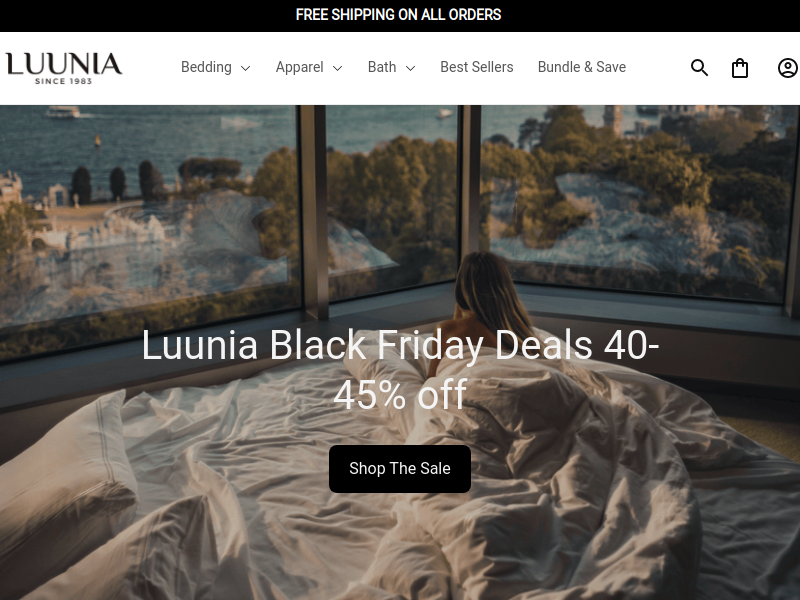The image size is (800, 600).
Task: Open the Apparel menu label
Action: pyautogui.click(x=299, y=67)
